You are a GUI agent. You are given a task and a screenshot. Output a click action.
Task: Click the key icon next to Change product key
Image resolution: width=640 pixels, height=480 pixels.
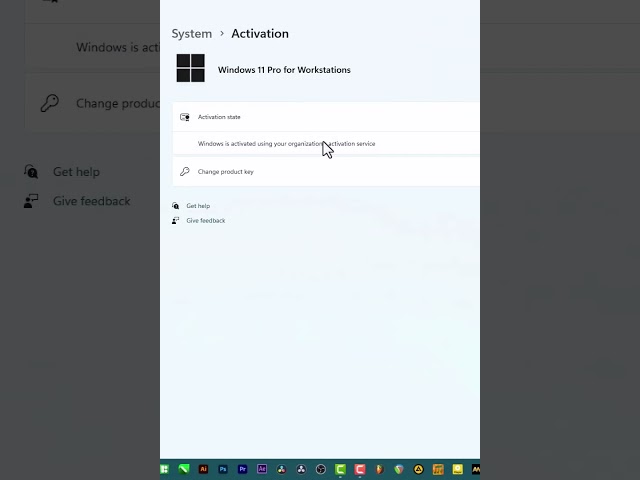pos(185,171)
